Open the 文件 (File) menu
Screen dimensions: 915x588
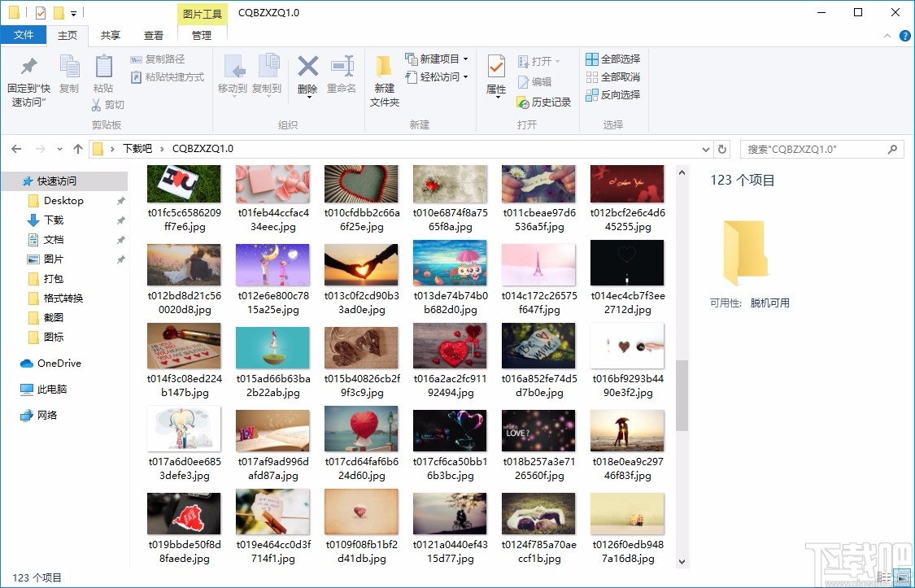[x=24, y=35]
